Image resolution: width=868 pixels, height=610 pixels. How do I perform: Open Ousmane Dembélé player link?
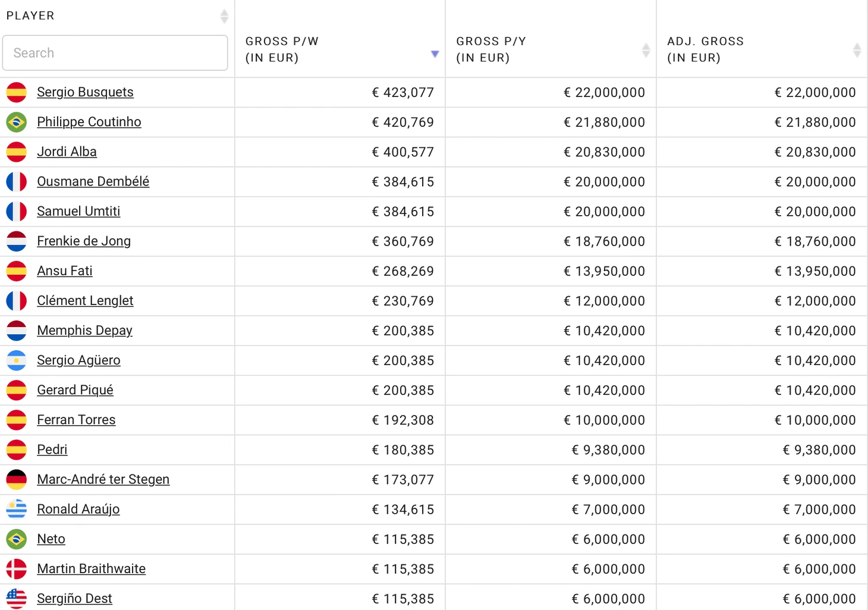pos(93,181)
